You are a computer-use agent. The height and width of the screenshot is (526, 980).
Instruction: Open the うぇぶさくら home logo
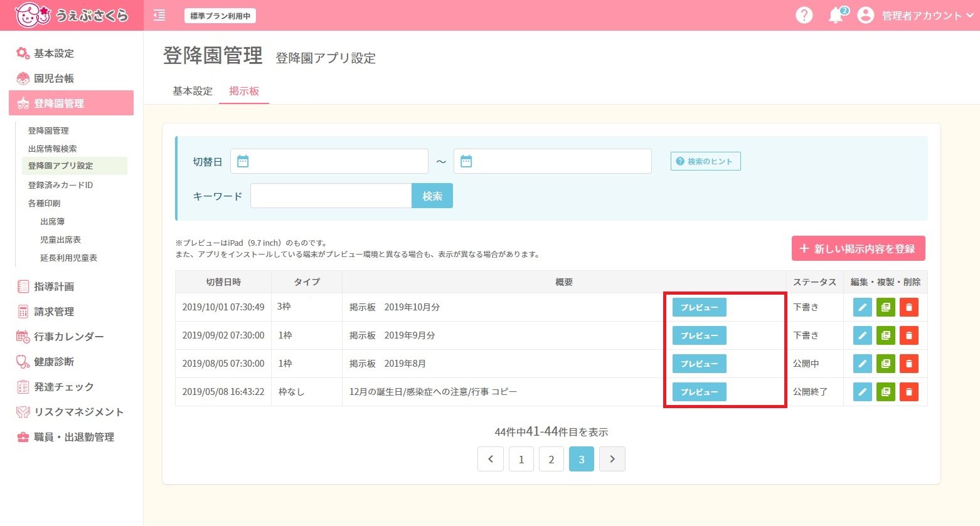pos(72,15)
